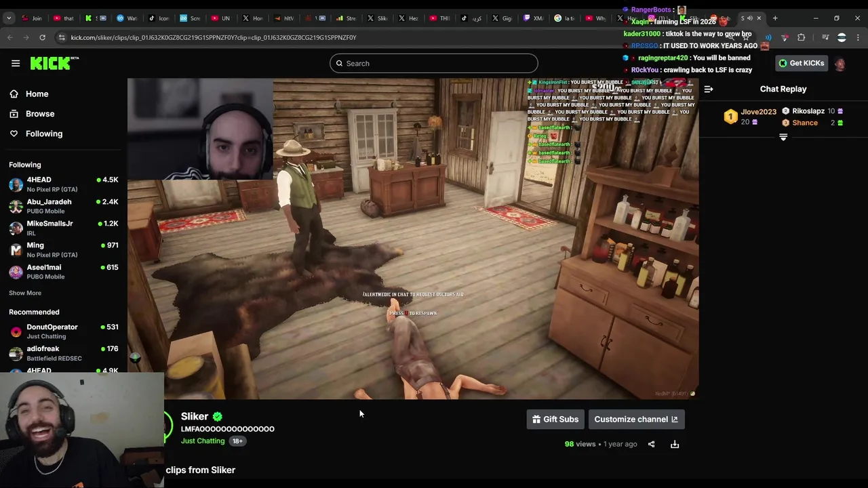Switch to the 'Stre' browser tab
This screenshot has height=488, width=868.
(x=347, y=18)
